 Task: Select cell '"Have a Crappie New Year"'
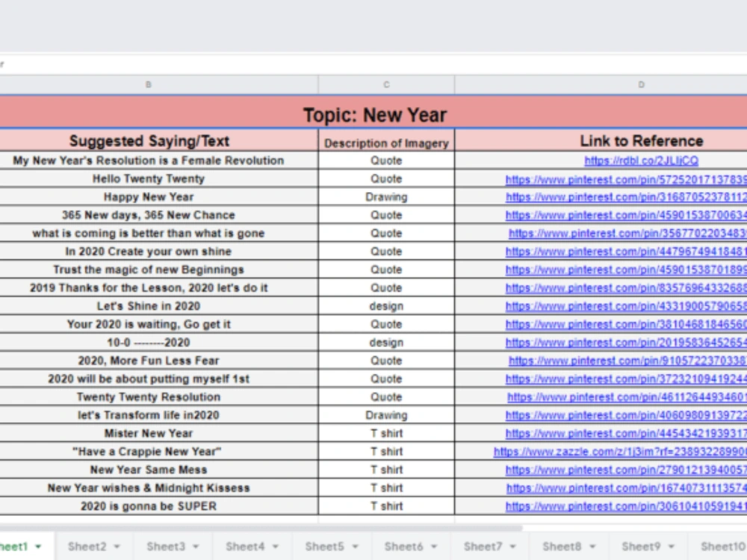pyautogui.click(x=158, y=452)
